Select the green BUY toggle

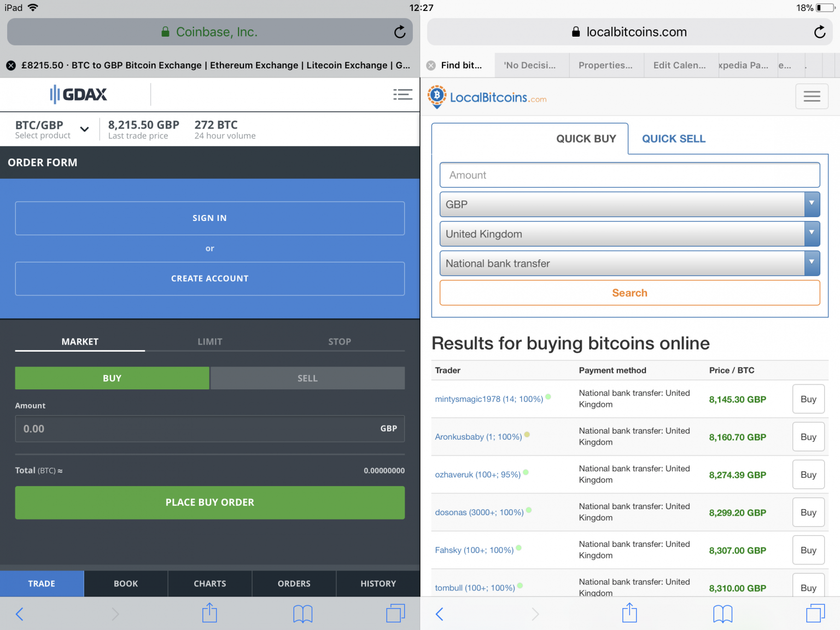[112, 378]
